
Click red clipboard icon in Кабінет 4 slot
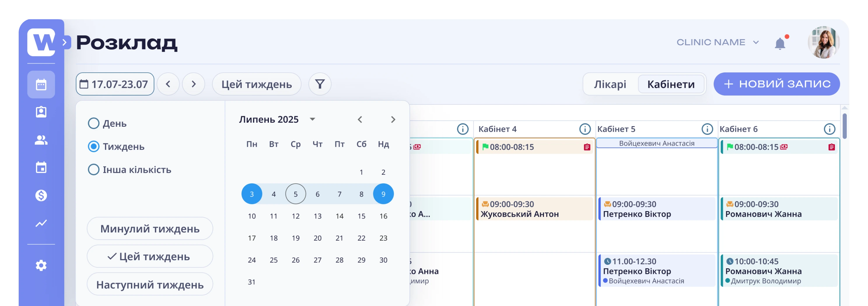pos(587,147)
